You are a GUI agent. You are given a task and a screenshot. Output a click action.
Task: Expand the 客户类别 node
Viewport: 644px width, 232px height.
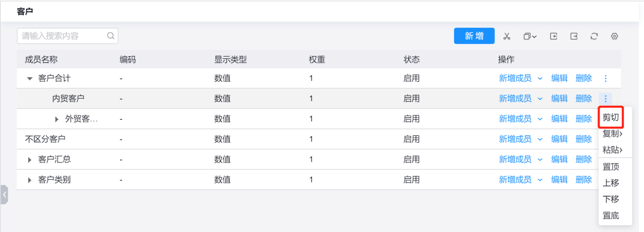pos(30,180)
